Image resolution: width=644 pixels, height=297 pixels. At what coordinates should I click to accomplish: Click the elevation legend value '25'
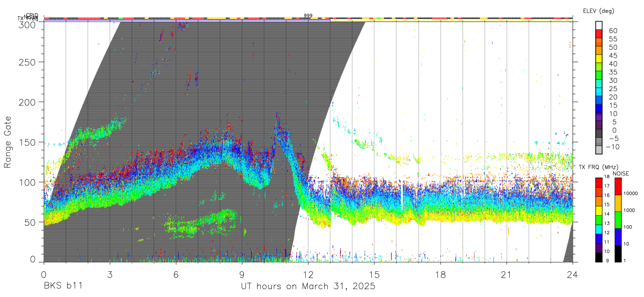pyautogui.click(x=612, y=89)
